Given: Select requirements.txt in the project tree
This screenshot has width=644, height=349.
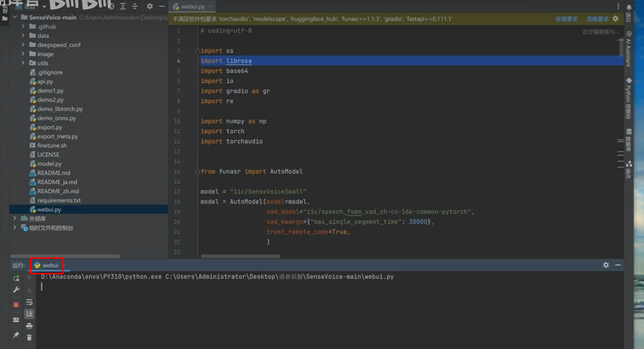Looking at the screenshot, I should tap(59, 200).
